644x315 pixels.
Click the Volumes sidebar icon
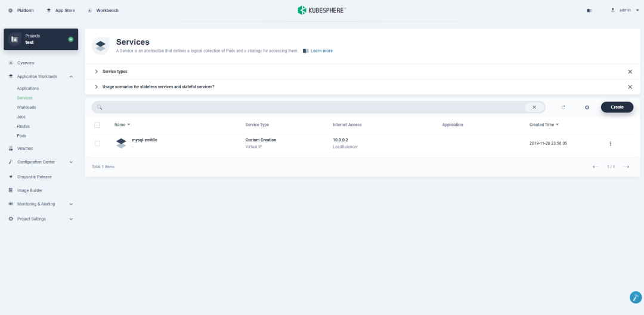tap(11, 149)
